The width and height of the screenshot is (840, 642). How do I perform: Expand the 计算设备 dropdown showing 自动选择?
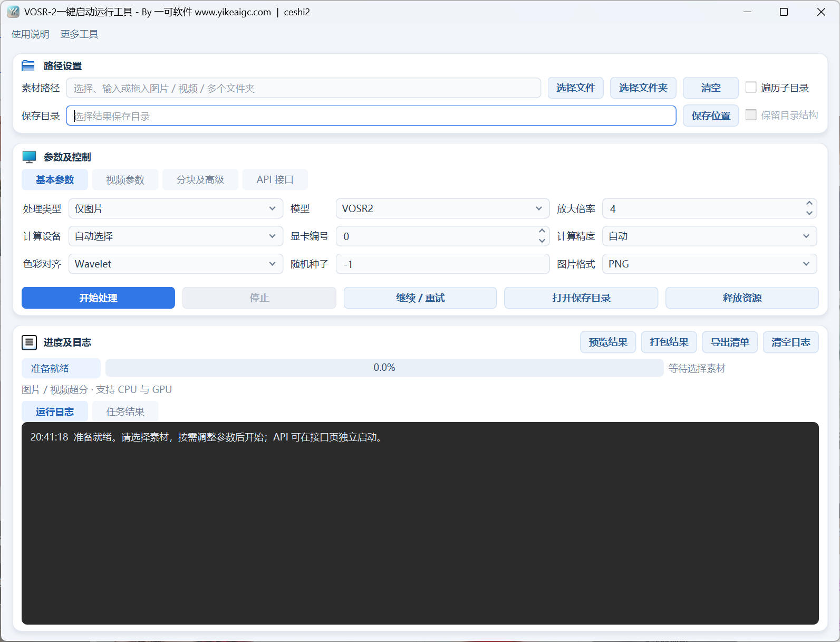tap(176, 236)
